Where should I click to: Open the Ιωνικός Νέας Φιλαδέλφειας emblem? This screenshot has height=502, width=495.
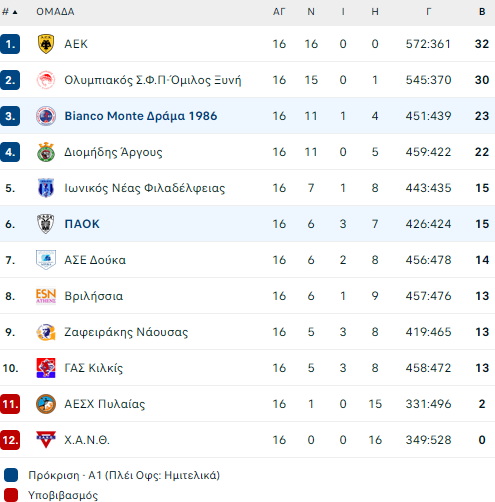click(46, 188)
